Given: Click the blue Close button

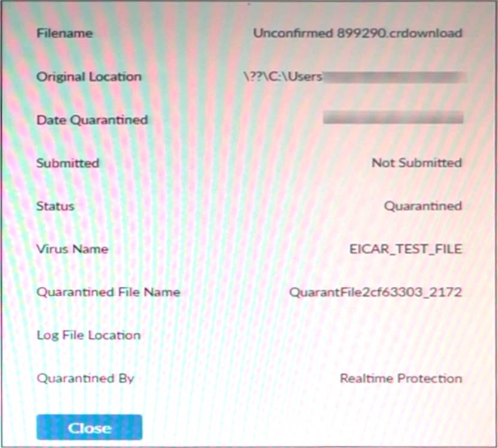Looking at the screenshot, I should pos(89,428).
